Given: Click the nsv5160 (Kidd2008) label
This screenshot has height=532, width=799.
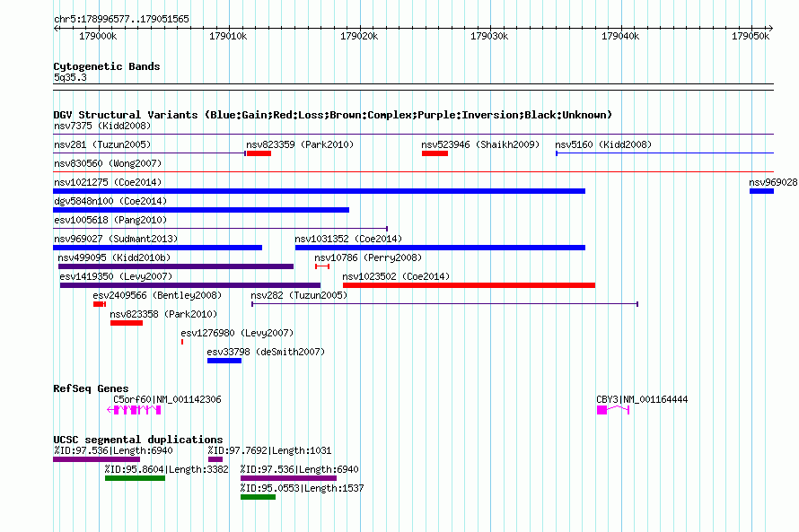Looking at the screenshot, I should 603,144.
